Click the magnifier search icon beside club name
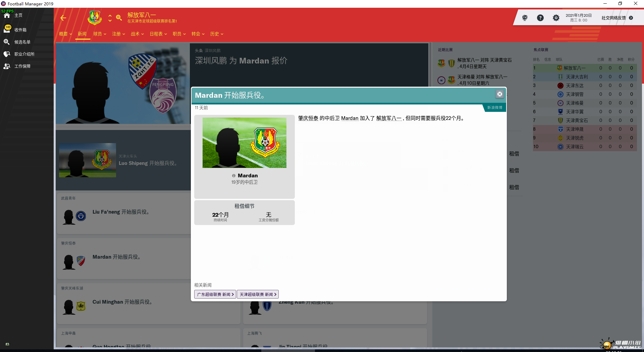 119,18
